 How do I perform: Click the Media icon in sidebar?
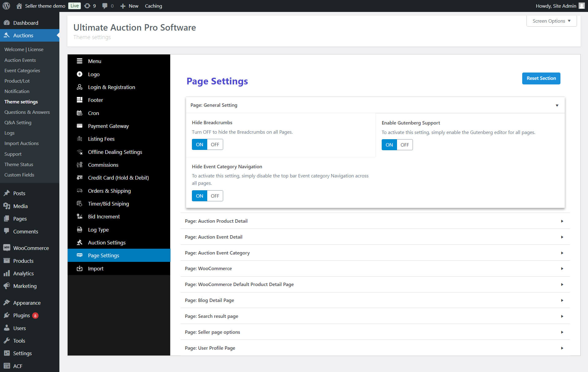[7, 206]
